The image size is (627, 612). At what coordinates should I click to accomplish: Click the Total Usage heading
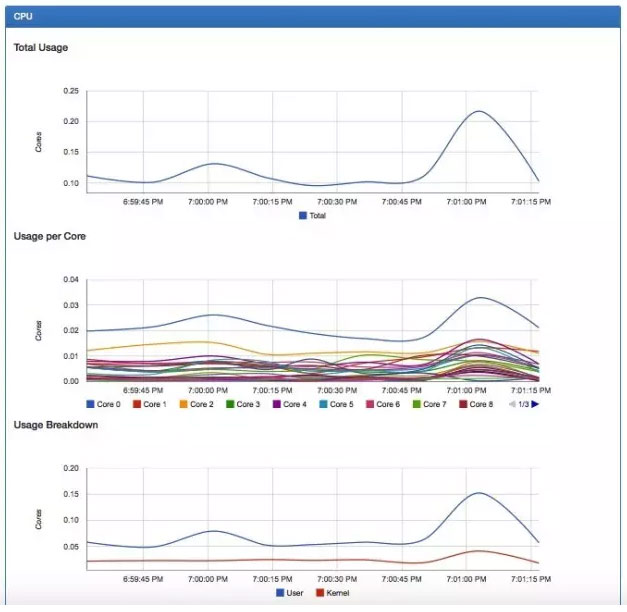click(x=41, y=48)
